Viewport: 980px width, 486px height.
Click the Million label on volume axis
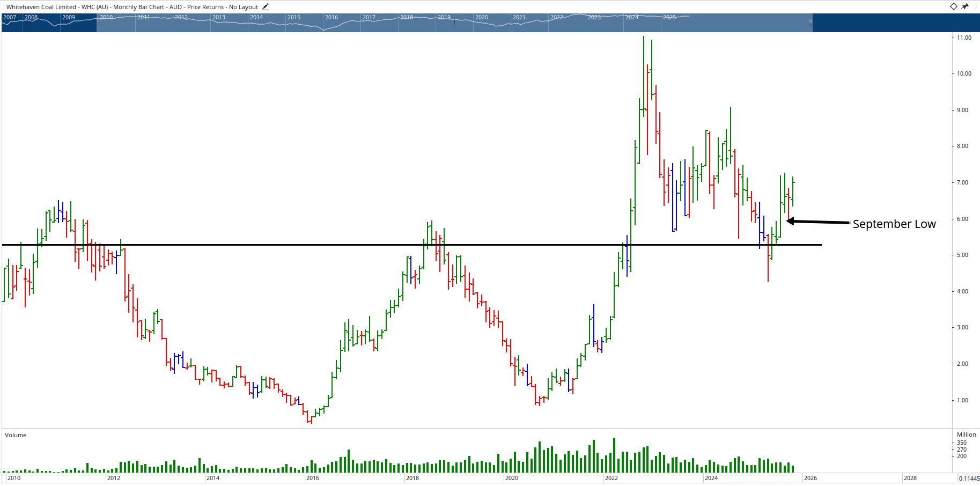pos(966,435)
